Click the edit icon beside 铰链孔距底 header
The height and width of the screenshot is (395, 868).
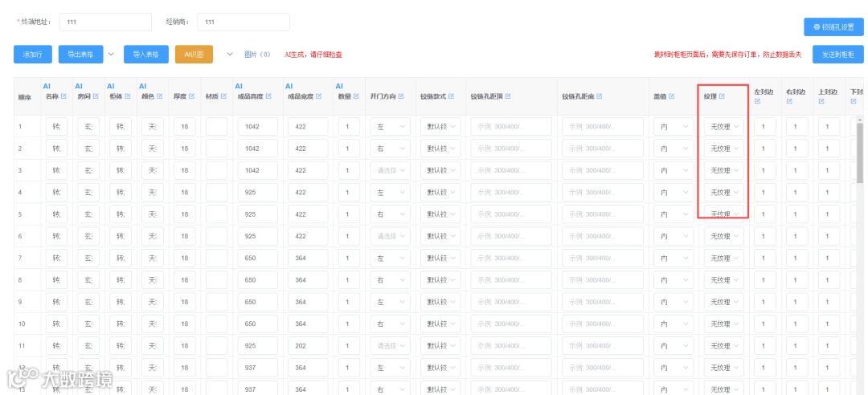tap(599, 96)
